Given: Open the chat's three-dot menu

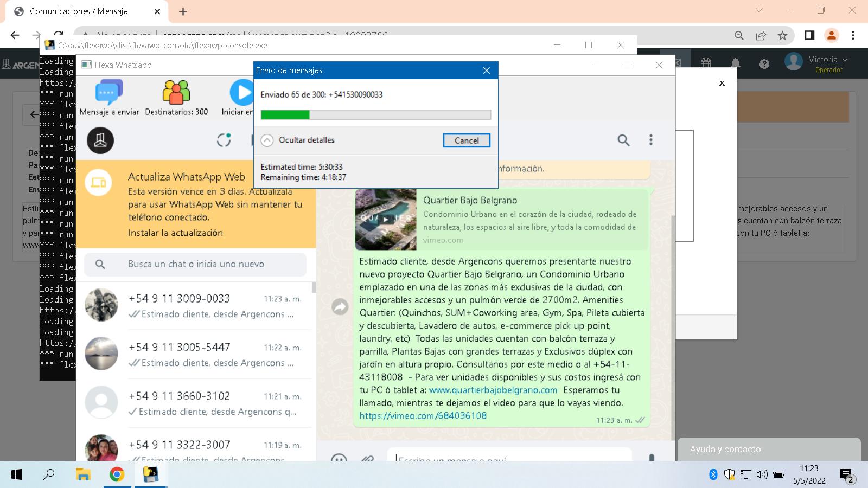Looking at the screenshot, I should [651, 140].
